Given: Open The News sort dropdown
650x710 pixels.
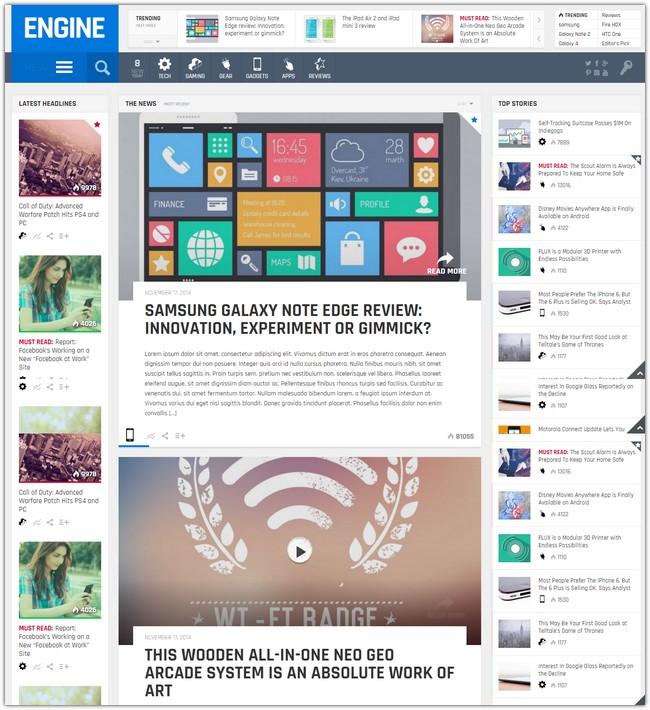Looking at the screenshot, I should [465, 104].
